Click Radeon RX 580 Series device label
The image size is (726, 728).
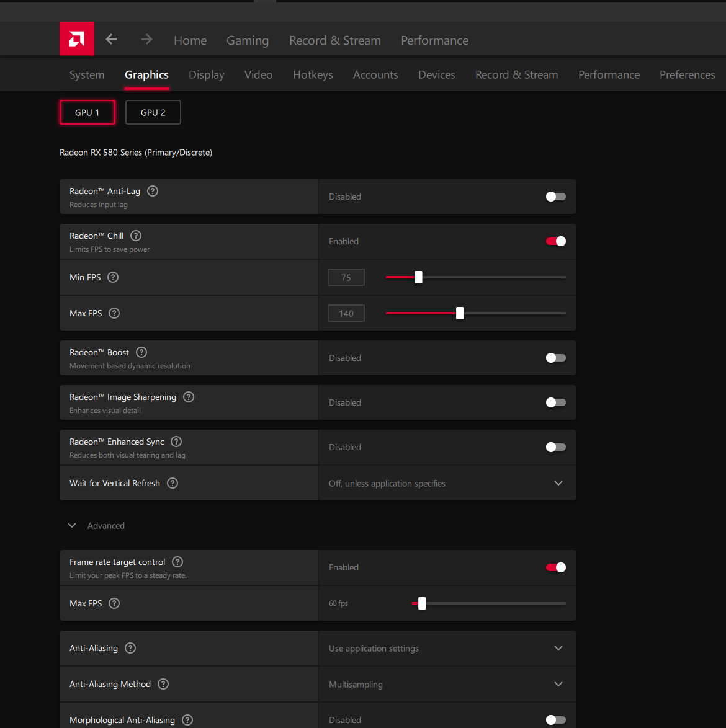coord(136,153)
